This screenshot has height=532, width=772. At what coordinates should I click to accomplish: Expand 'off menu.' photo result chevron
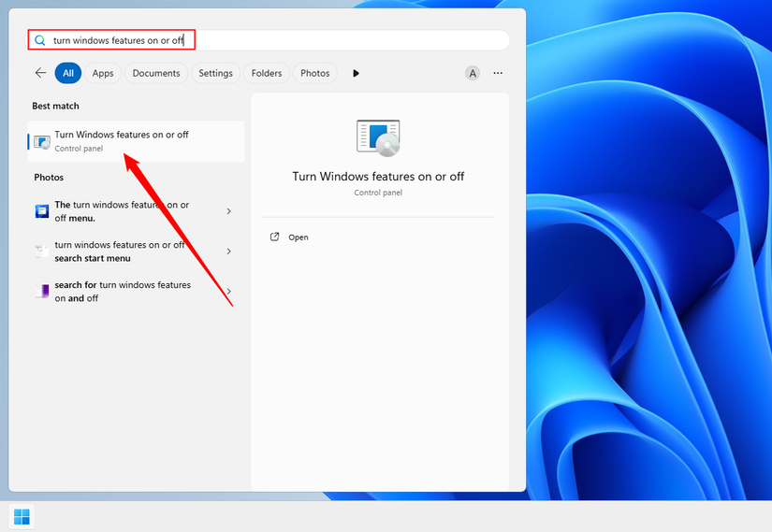[x=229, y=211]
